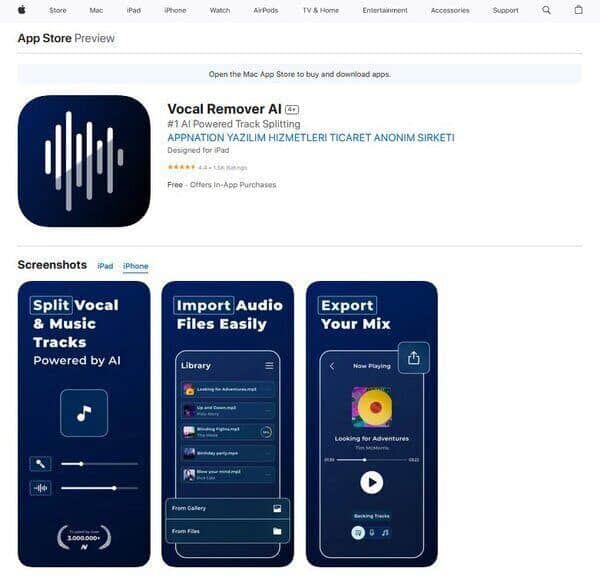
Task: Open the Export Your Mix screenshot
Action: point(372,424)
